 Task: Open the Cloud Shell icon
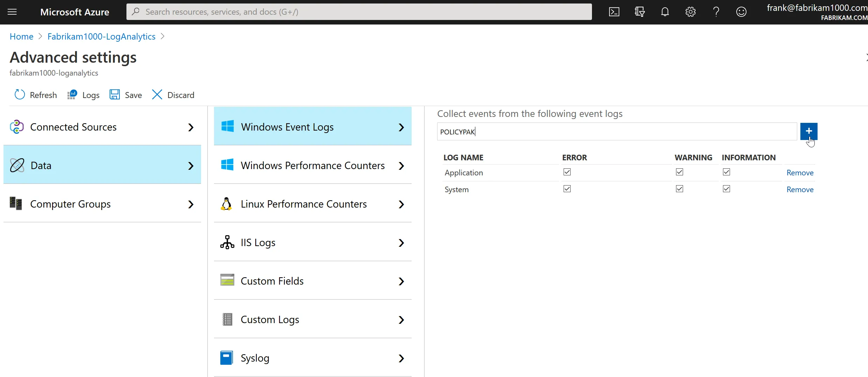click(614, 12)
